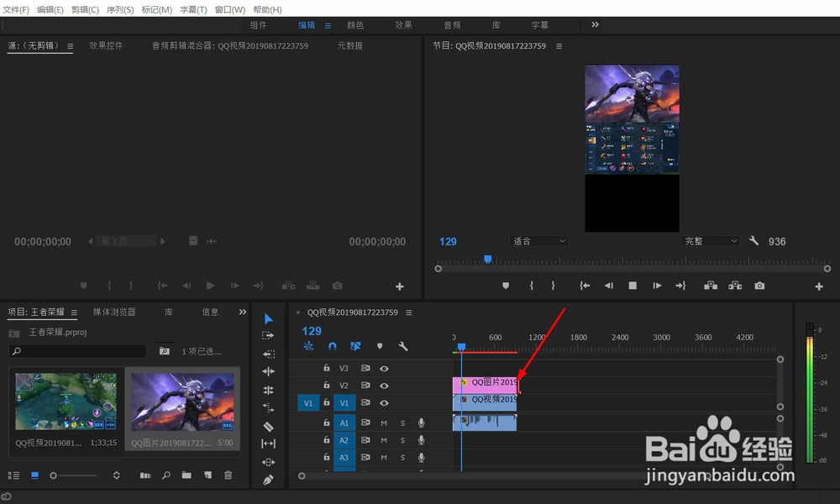Switch to 媒体浏览器 tab
This screenshot has width=840, height=504.
pos(114,312)
